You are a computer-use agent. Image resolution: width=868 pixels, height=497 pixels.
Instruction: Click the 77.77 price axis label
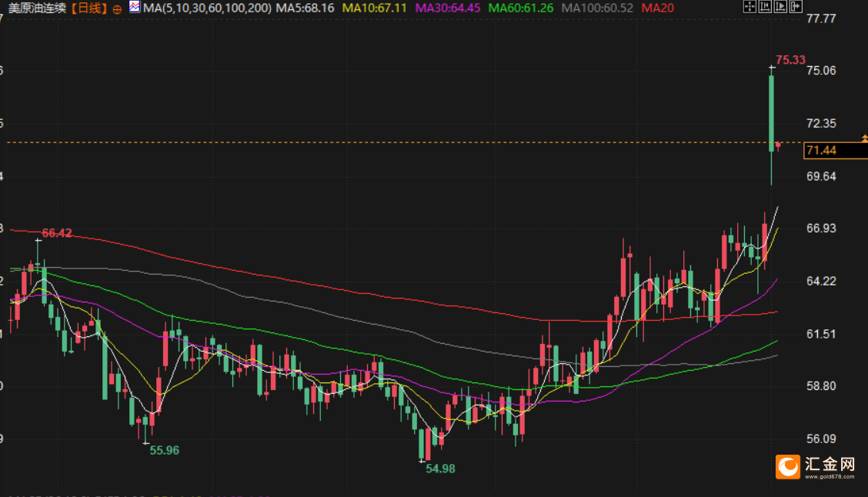(x=821, y=18)
